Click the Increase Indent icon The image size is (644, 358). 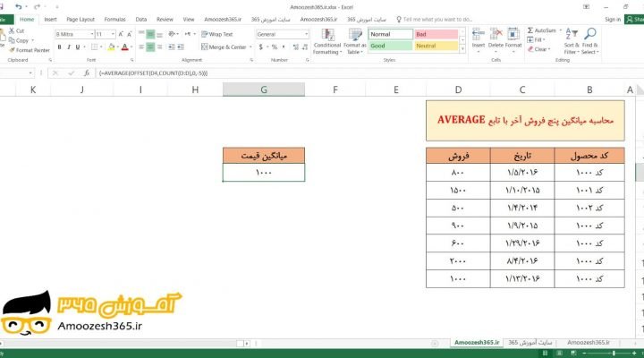tap(181, 47)
